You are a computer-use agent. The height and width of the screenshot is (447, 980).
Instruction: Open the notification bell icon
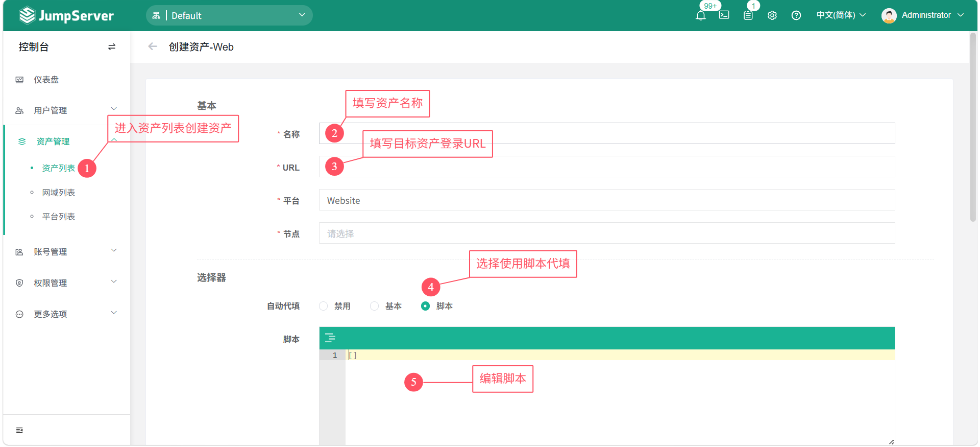coord(701,15)
